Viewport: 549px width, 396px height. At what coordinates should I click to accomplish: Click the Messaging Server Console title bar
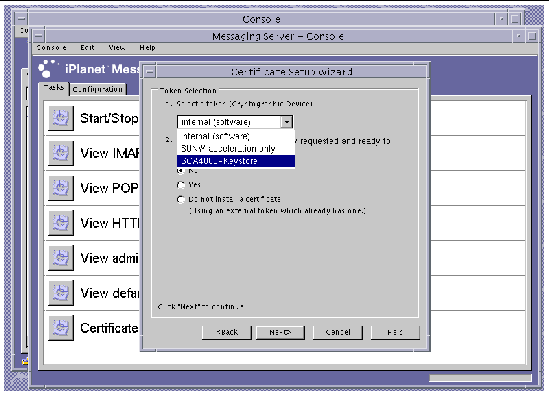[278, 36]
